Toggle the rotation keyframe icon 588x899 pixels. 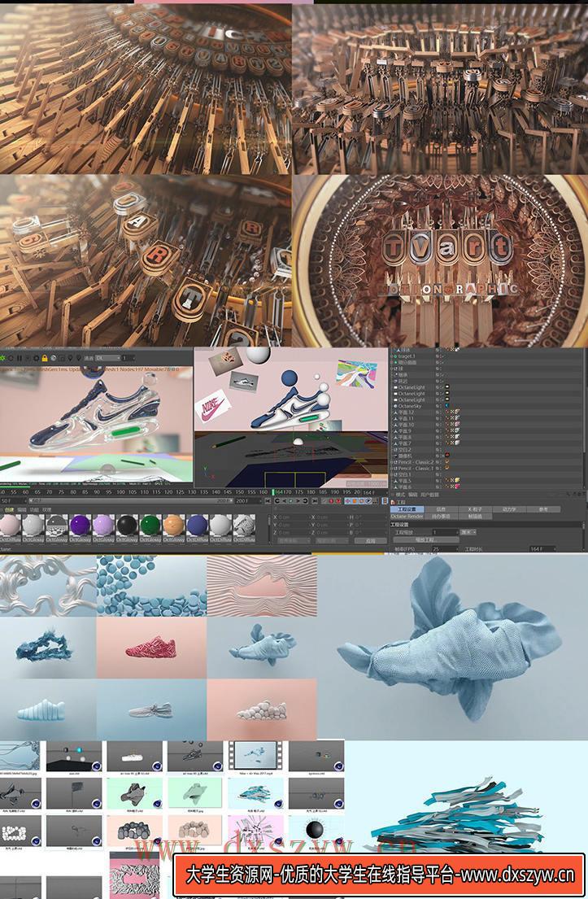coord(362,501)
